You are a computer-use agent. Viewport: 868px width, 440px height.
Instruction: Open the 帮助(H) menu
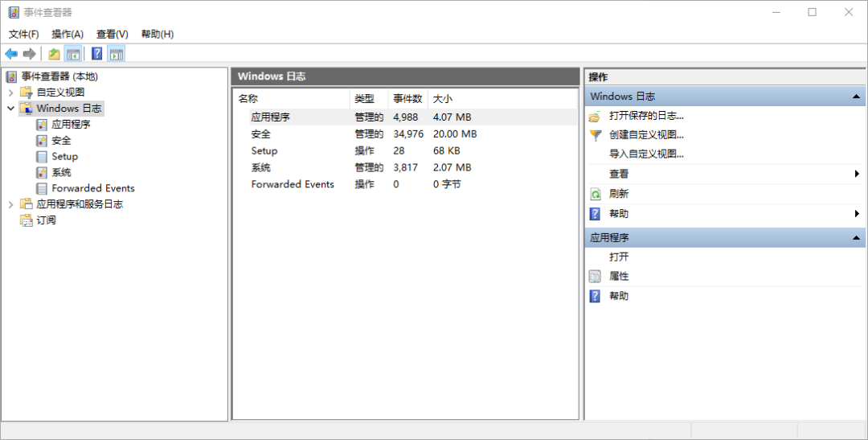coord(158,35)
